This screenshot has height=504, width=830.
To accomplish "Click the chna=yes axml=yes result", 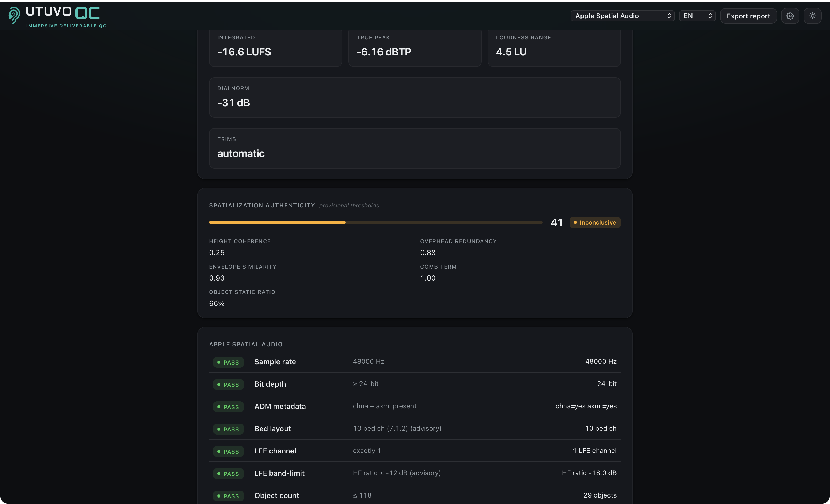I will [x=586, y=406].
